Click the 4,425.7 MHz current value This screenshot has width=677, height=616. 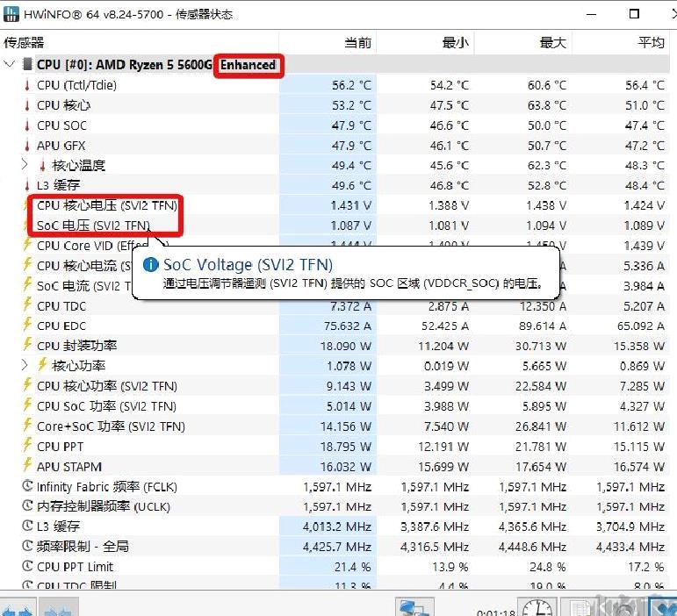337,547
